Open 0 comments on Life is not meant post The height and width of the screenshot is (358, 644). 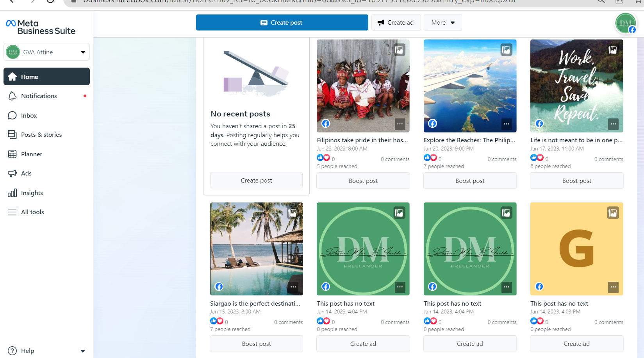tap(609, 159)
